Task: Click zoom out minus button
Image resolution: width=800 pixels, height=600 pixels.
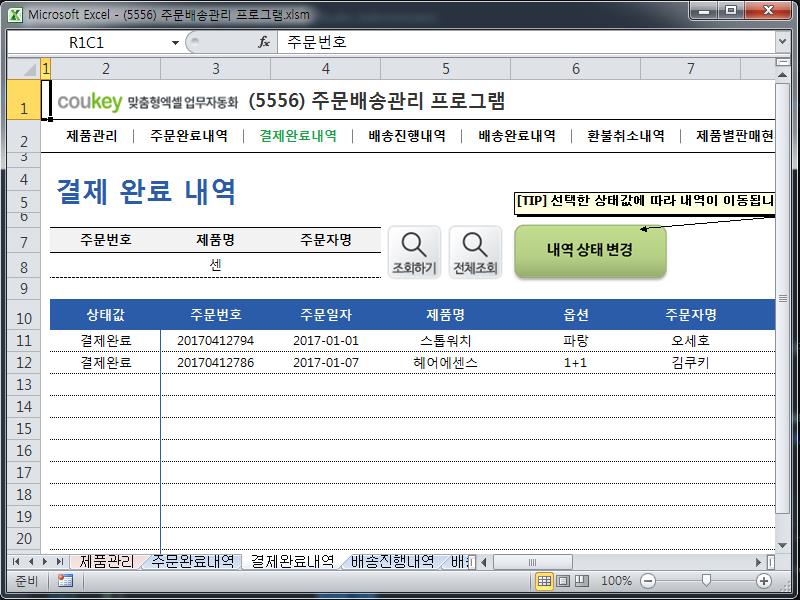Action: [648, 581]
